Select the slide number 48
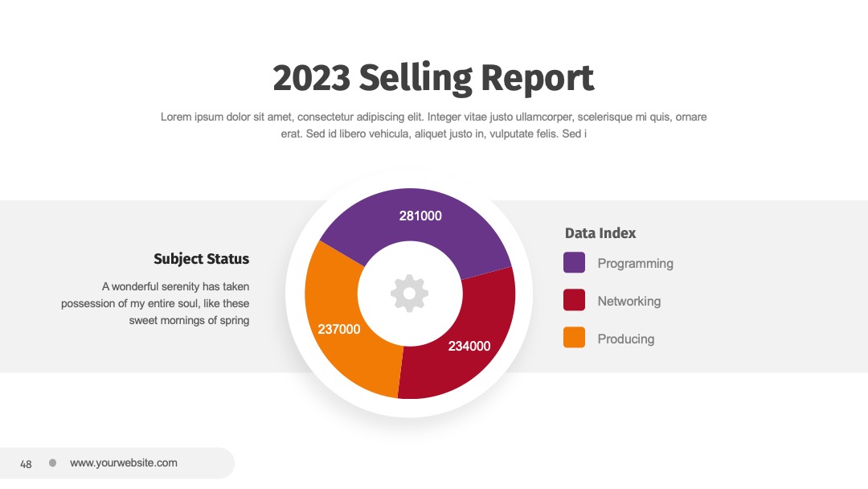This screenshot has height=489, width=868. pos(26,464)
